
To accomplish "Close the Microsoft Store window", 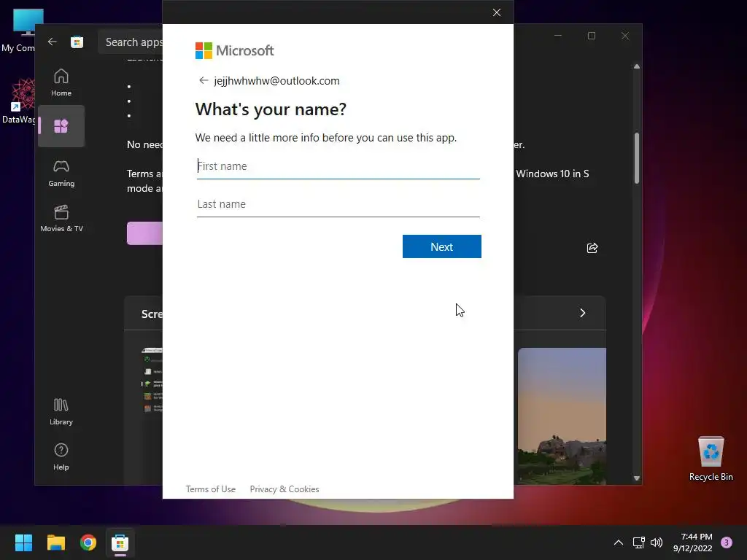I will click(x=625, y=36).
